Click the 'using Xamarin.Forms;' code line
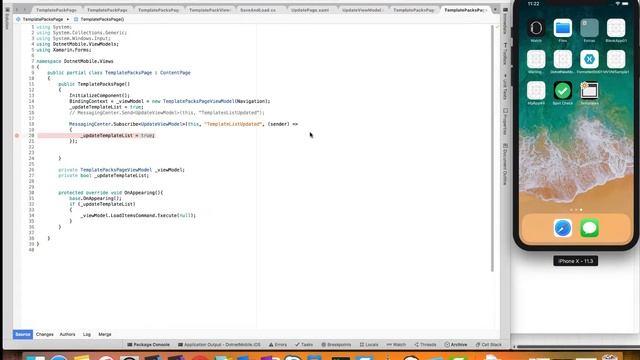The width and height of the screenshot is (640, 360). point(64,50)
